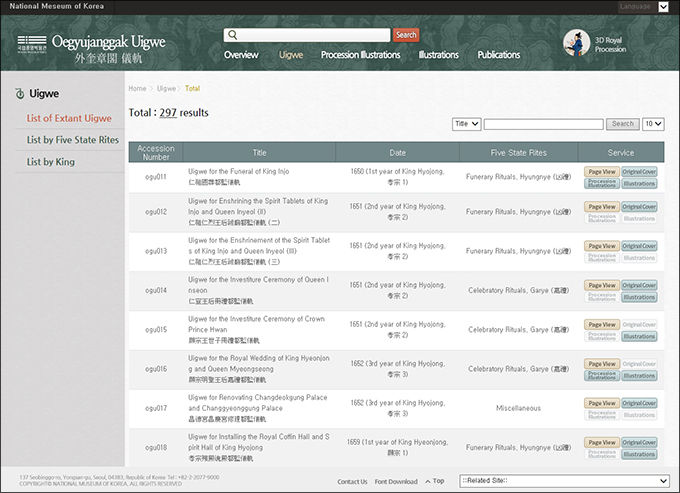Click the 3D Royal Procession text link

(x=610, y=44)
